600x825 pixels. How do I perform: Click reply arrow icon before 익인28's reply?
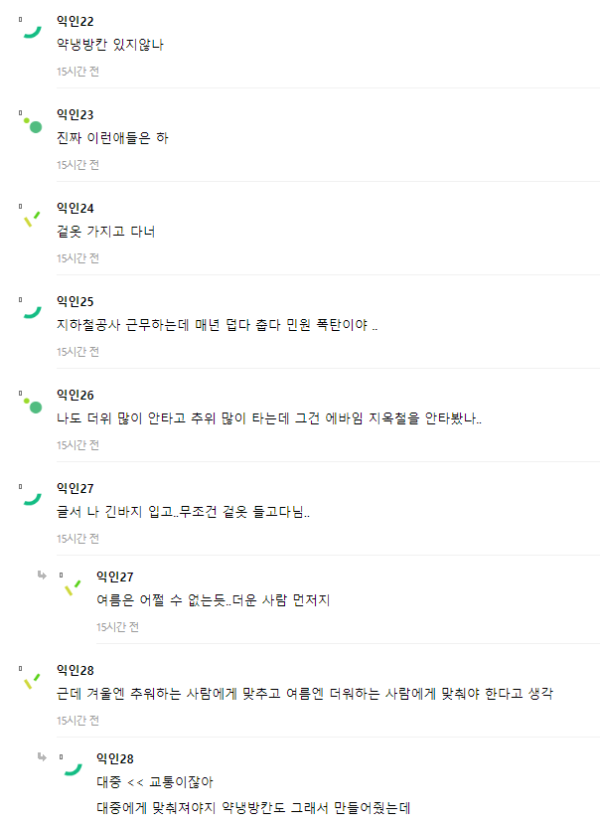tap(42, 757)
